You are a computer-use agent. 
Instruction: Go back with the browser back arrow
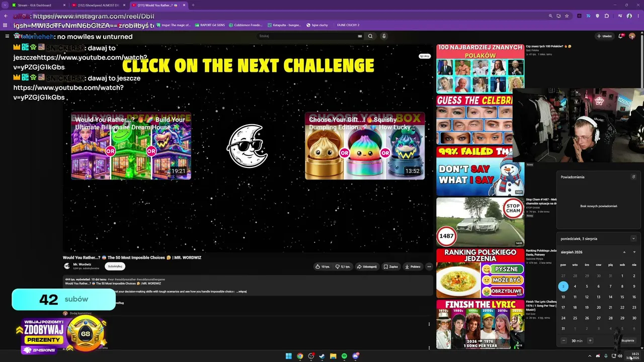6,16
